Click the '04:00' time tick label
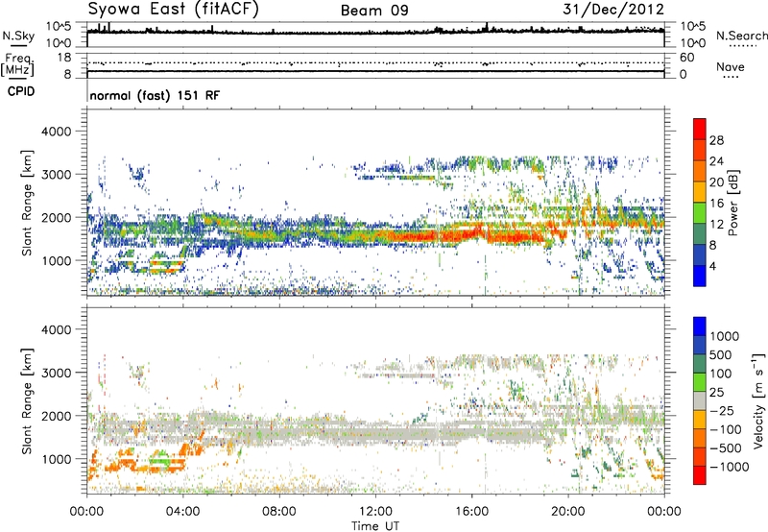The height and width of the screenshot is (532, 768). 182,512
